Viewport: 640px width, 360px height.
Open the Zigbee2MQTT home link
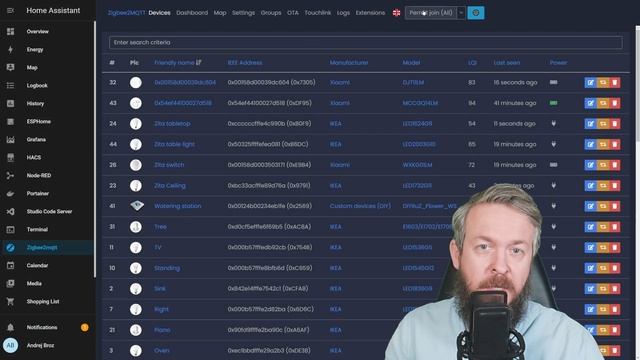click(x=126, y=13)
